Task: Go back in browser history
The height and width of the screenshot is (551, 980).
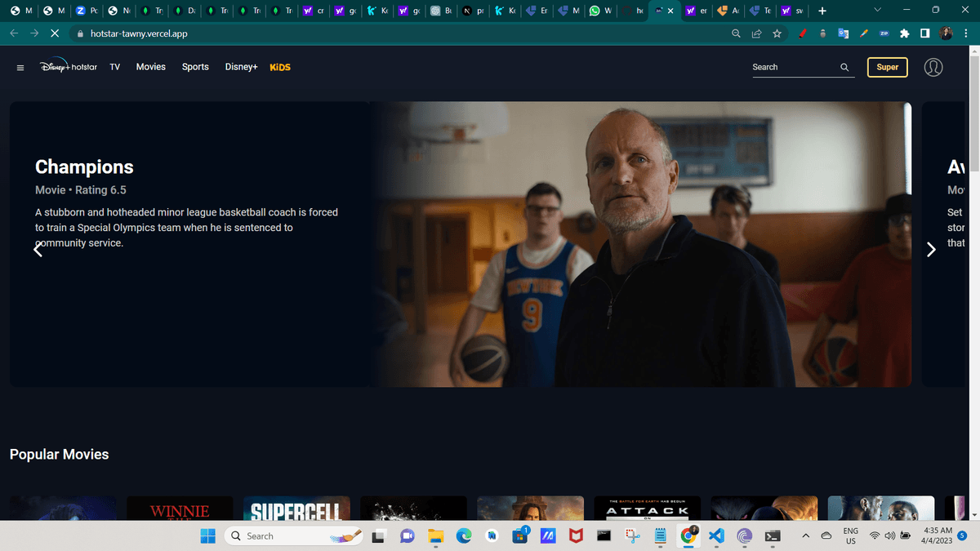Action: (13, 33)
